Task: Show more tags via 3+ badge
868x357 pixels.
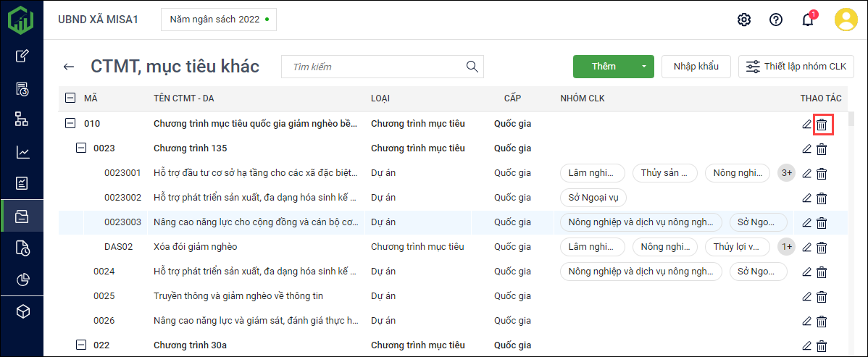Action: pyautogui.click(x=785, y=173)
